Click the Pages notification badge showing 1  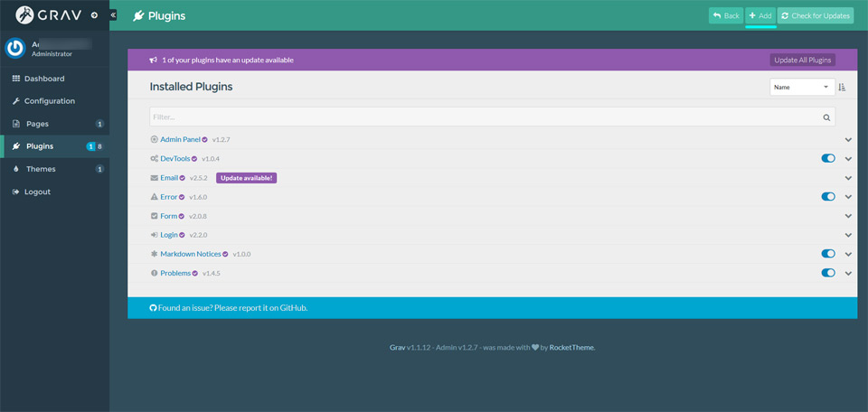tap(99, 124)
